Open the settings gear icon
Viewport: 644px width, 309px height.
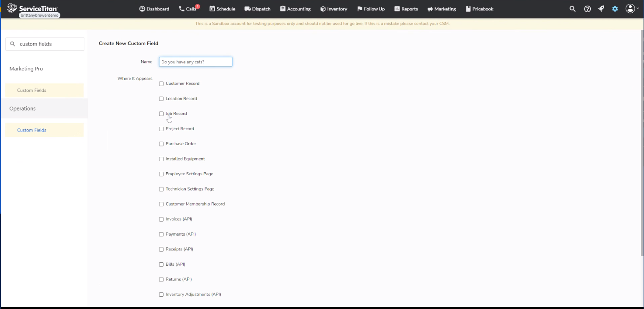point(615,9)
